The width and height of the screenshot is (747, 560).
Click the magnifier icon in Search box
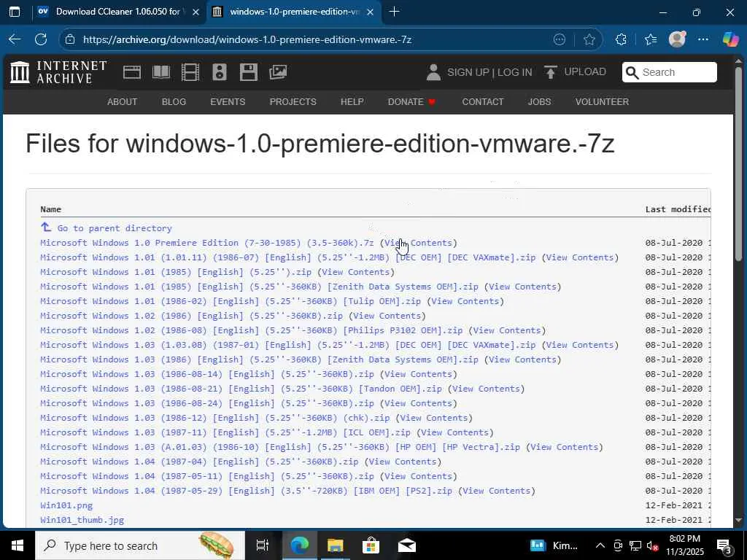(632, 72)
